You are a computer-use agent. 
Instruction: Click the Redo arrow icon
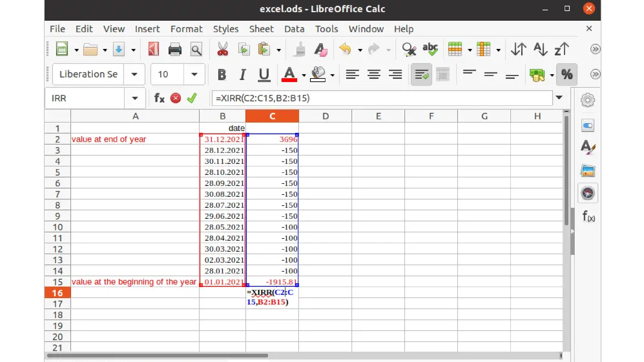[374, 49]
